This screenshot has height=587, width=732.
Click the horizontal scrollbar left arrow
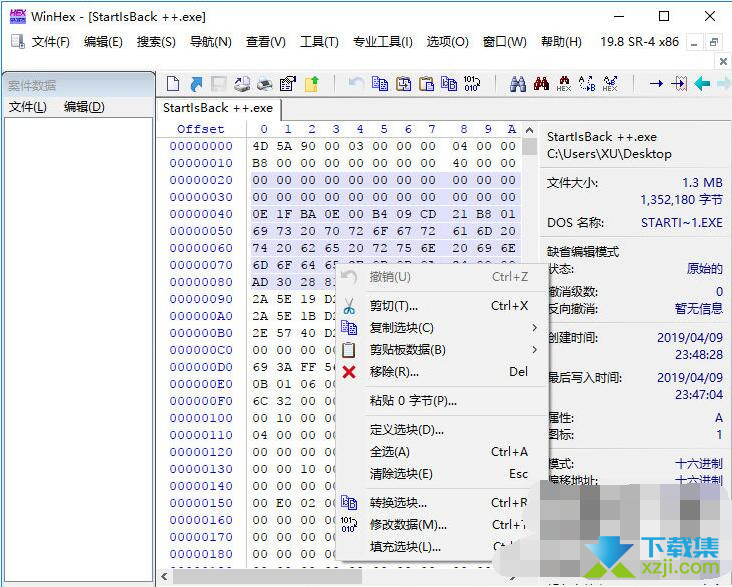pos(164,576)
